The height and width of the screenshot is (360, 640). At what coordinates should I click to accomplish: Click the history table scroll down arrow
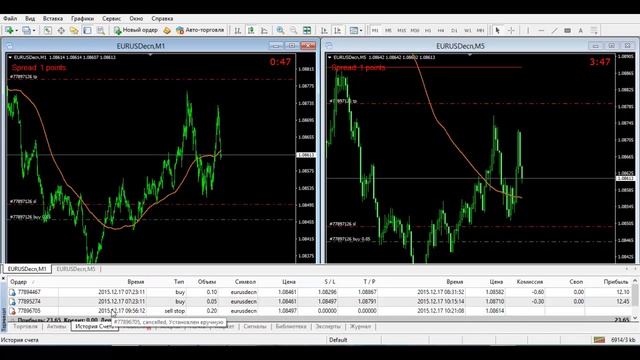[635, 318]
